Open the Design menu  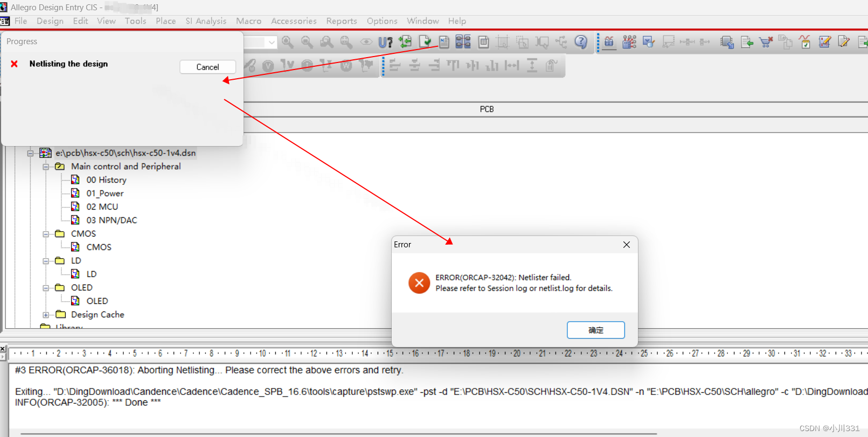click(50, 21)
